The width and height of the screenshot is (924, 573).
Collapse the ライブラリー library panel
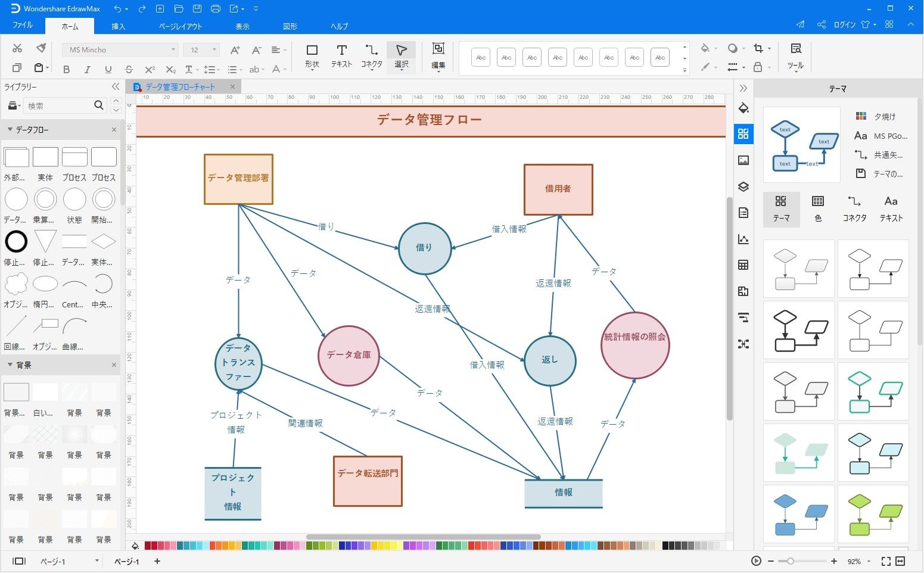pyautogui.click(x=116, y=87)
